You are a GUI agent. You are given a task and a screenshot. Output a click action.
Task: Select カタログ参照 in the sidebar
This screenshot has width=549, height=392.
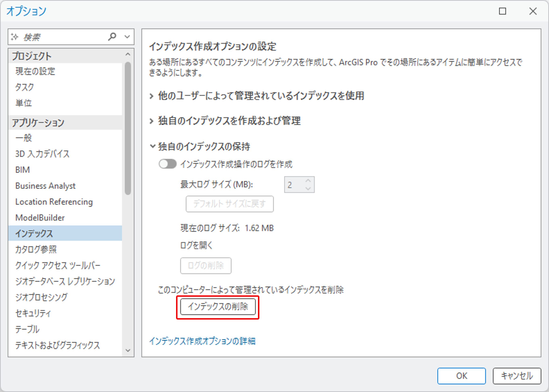(36, 249)
